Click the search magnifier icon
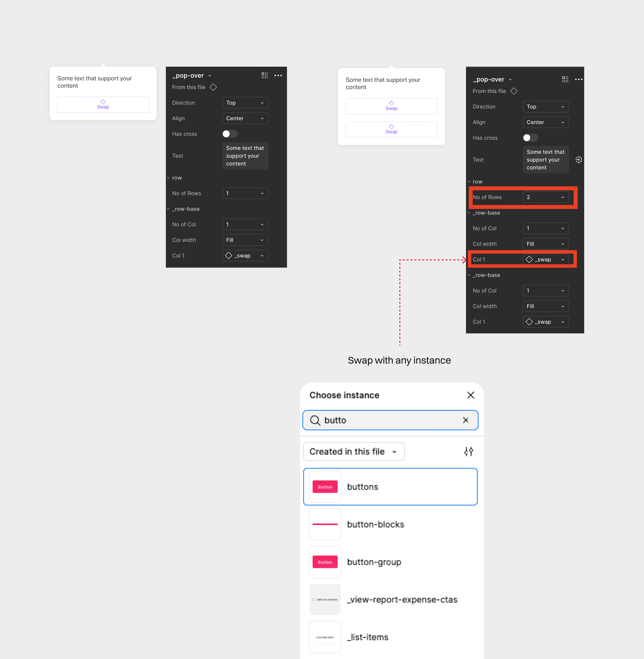644x659 pixels. [x=315, y=420]
